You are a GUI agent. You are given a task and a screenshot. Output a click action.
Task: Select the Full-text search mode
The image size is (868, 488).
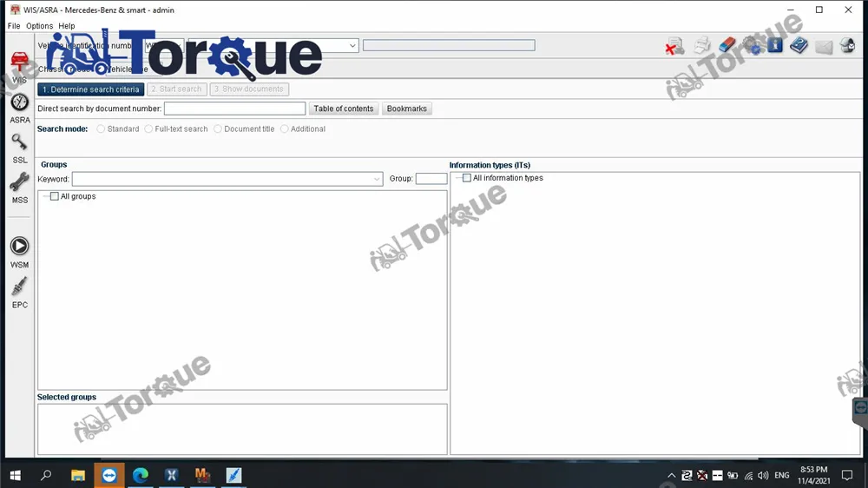(x=148, y=129)
